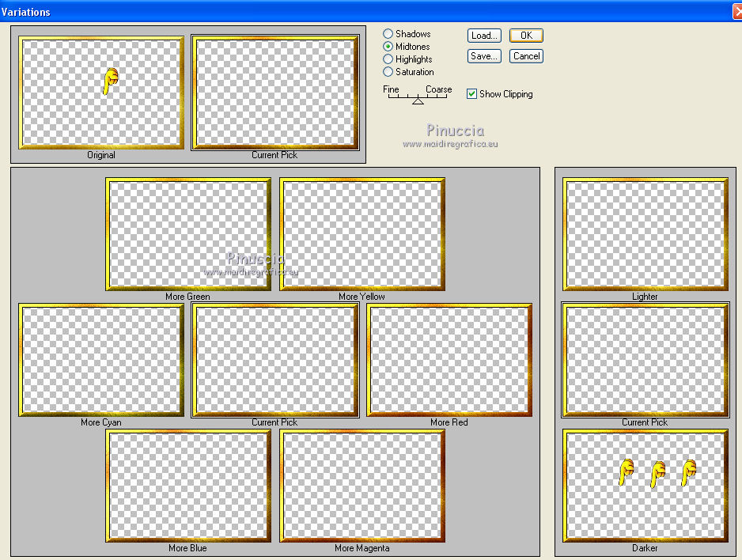The height and width of the screenshot is (560, 742).
Task: Apply the More Blue variation
Action: point(188,486)
